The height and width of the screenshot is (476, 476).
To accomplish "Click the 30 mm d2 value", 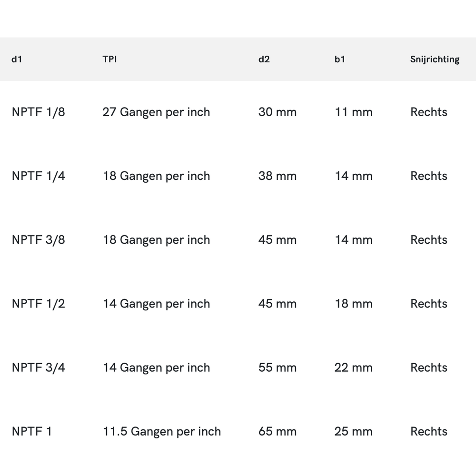I will click(x=277, y=112).
